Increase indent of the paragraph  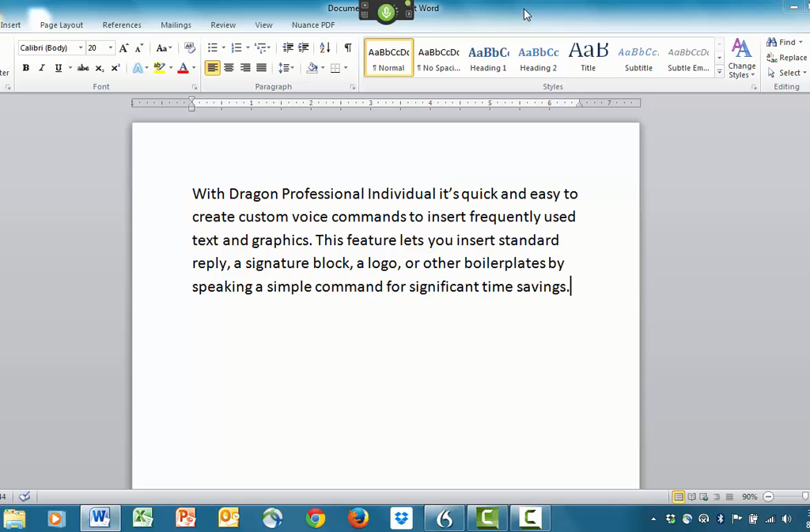pyautogui.click(x=303, y=48)
